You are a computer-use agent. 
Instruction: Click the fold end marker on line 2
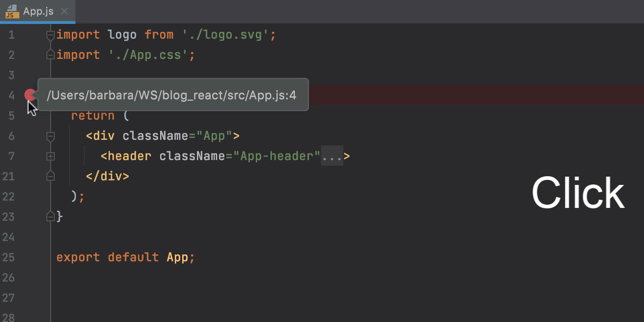(x=51, y=55)
